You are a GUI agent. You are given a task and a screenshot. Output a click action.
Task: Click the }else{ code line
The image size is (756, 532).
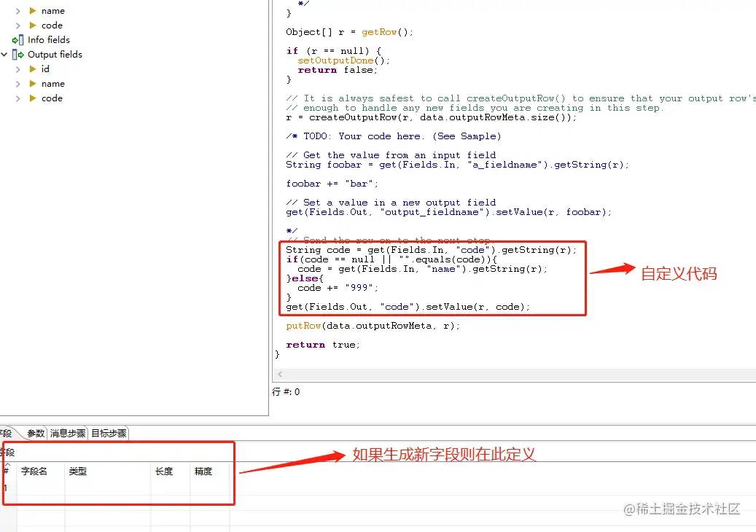tap(305, 278)
